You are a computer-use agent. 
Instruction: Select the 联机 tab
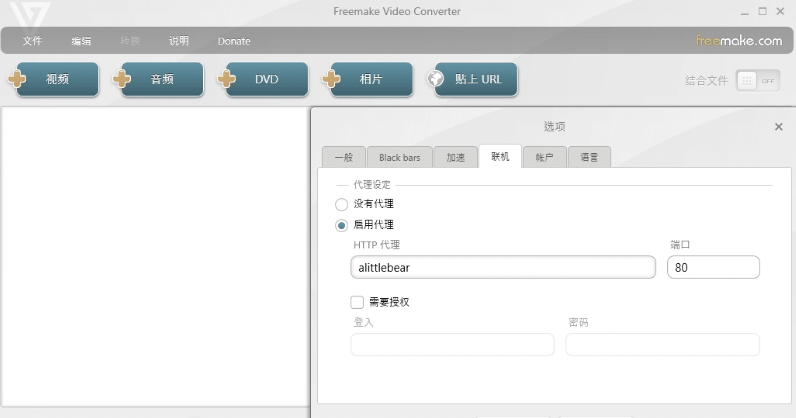500,156
